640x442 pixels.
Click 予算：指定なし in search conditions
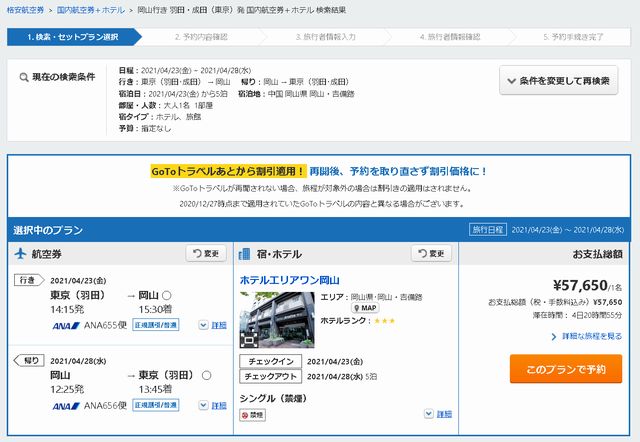coord(145,129)
